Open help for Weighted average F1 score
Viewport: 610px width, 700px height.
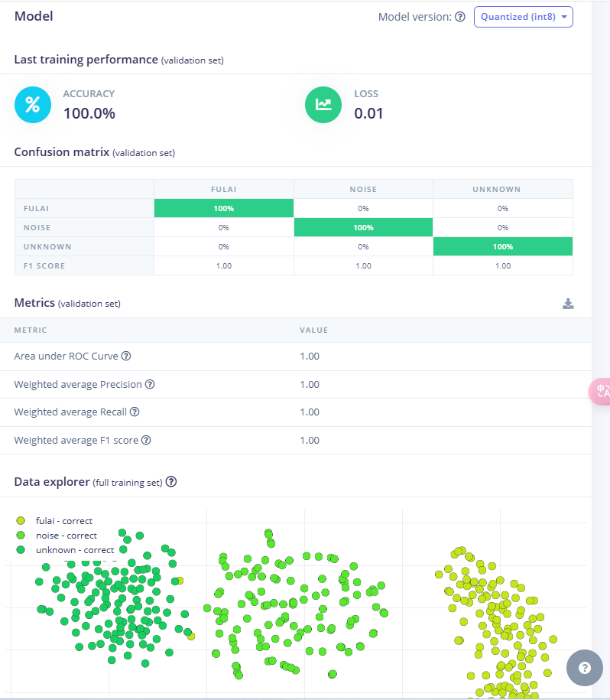tap(146, 440)
